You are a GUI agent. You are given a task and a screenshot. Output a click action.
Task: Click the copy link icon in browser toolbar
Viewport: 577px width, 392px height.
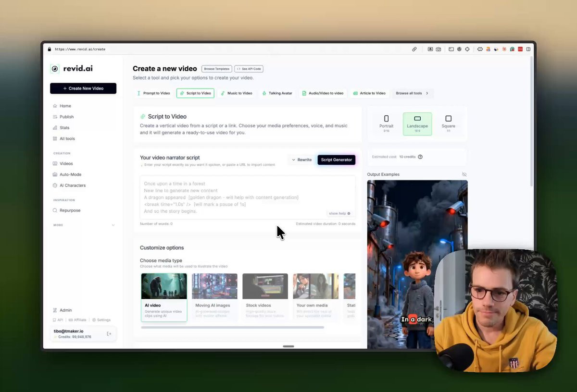click(414, 49)
